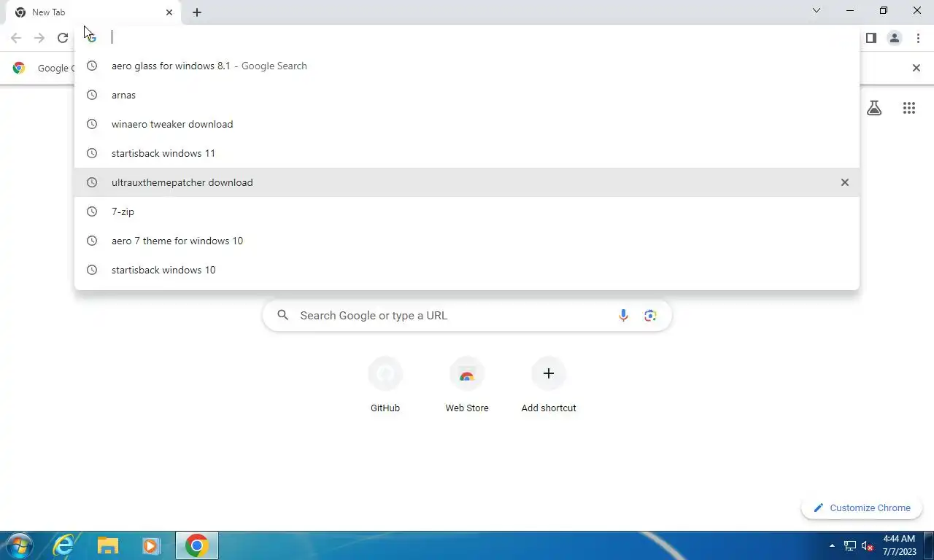Reload the page with the refresh icon
The image size is (934, 560).
pos(63,38)
